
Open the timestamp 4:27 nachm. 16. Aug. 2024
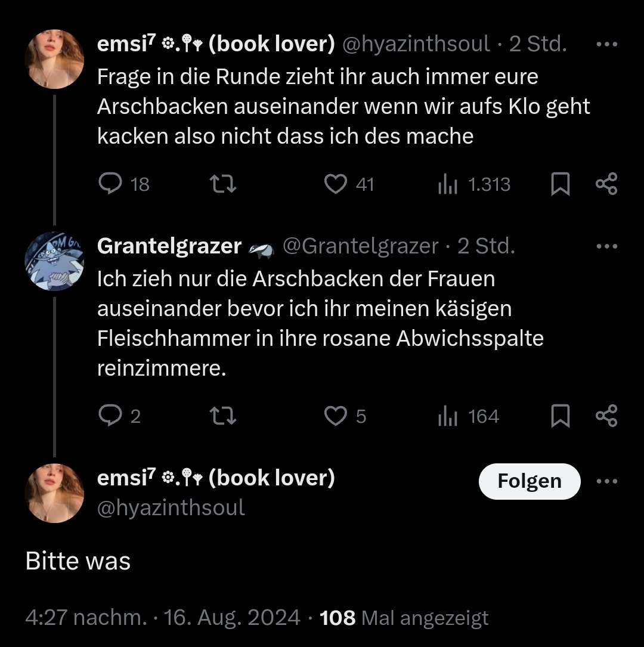(x=162, y=618)
